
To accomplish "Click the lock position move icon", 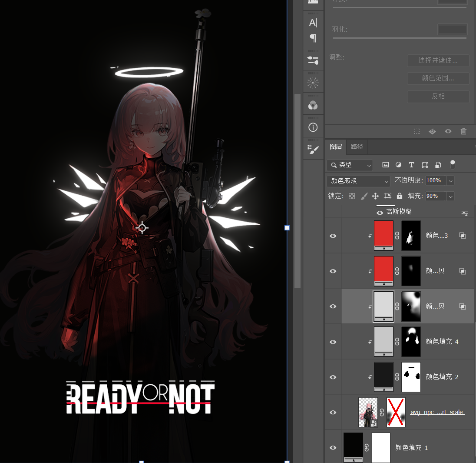I will click(375, 196).
